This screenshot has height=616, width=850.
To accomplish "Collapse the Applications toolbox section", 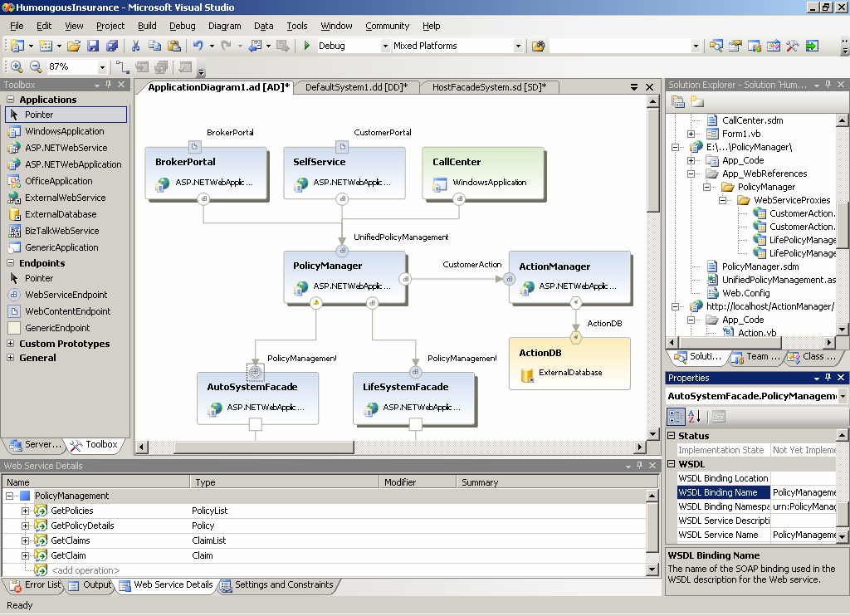I will tap(10, 100).
